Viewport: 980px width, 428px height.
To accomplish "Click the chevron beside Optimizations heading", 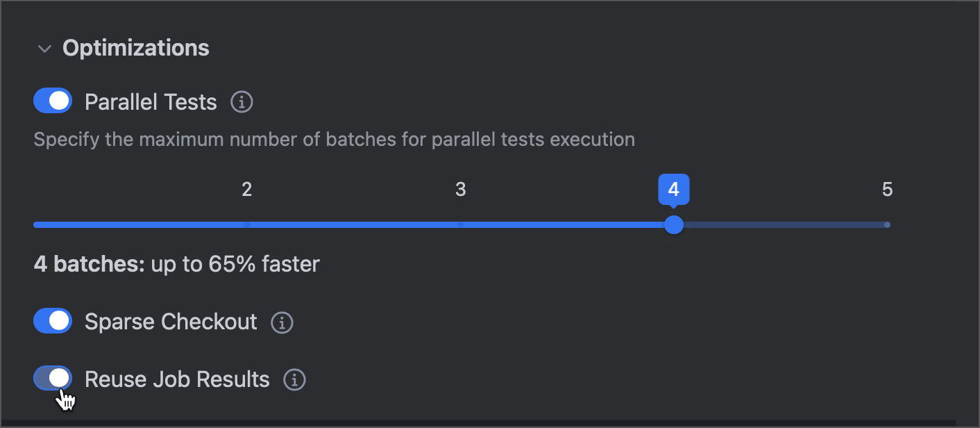I will 44,49.
